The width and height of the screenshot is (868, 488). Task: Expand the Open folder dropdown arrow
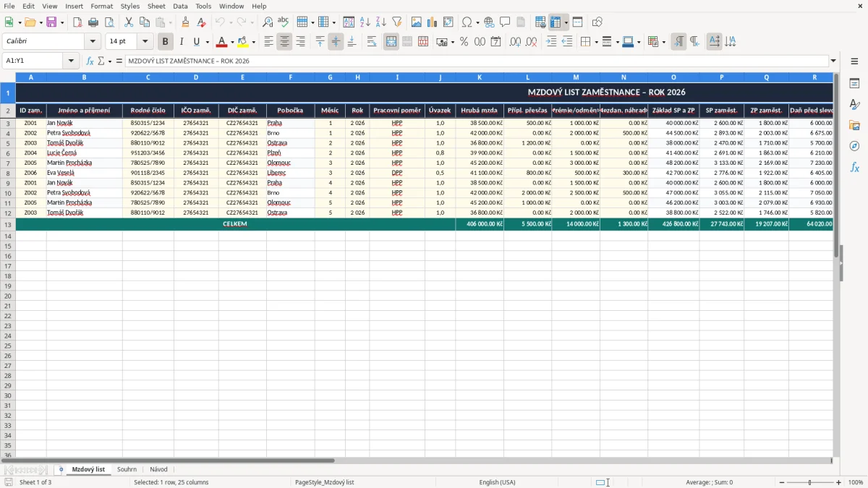[40, 22]
